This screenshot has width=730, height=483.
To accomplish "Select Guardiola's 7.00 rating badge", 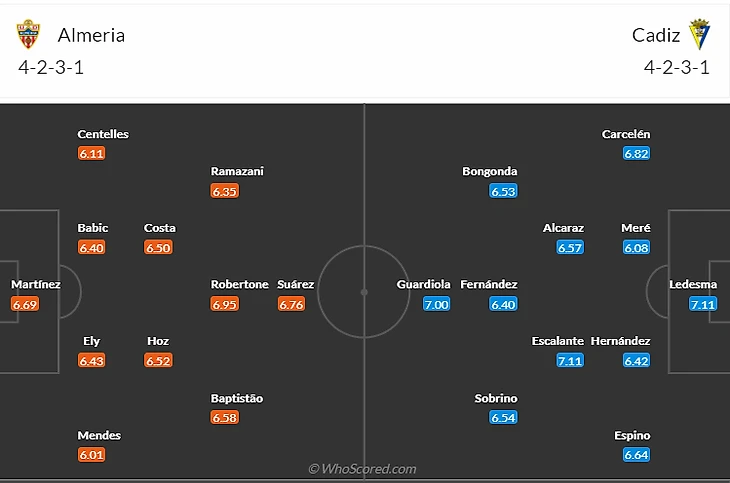I will tap(436, 304).
